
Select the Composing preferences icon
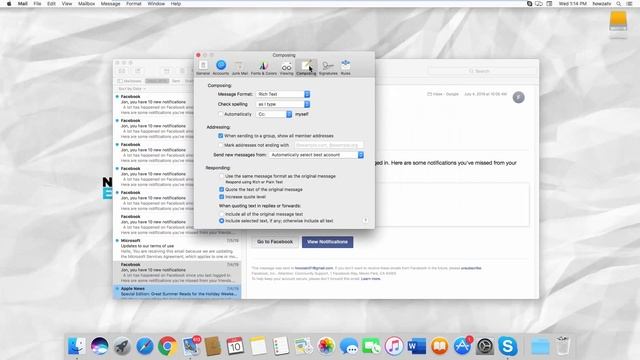[x=306, y=67]
